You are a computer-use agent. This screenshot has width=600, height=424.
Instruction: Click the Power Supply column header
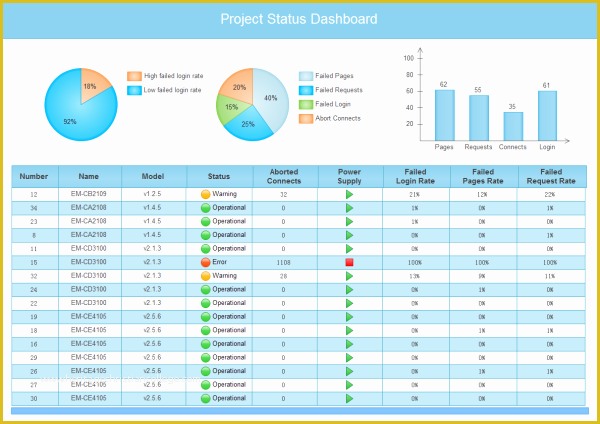point(350,176)
